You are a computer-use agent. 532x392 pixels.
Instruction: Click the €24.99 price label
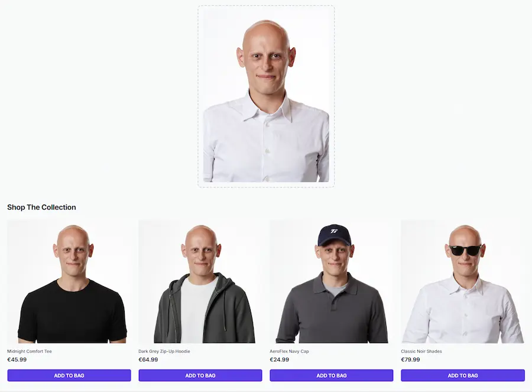(x=279, y=359)
